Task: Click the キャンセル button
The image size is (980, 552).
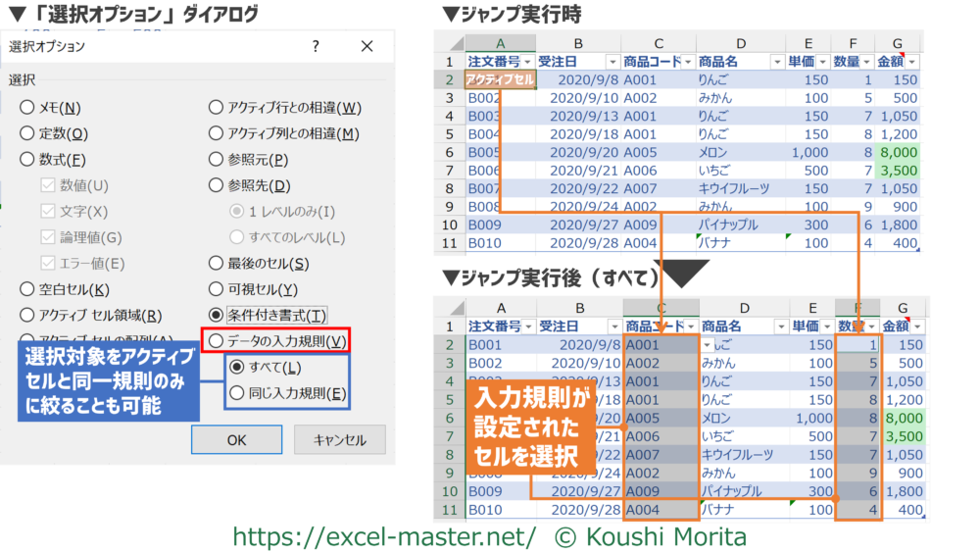Action: tap(339, 440)
